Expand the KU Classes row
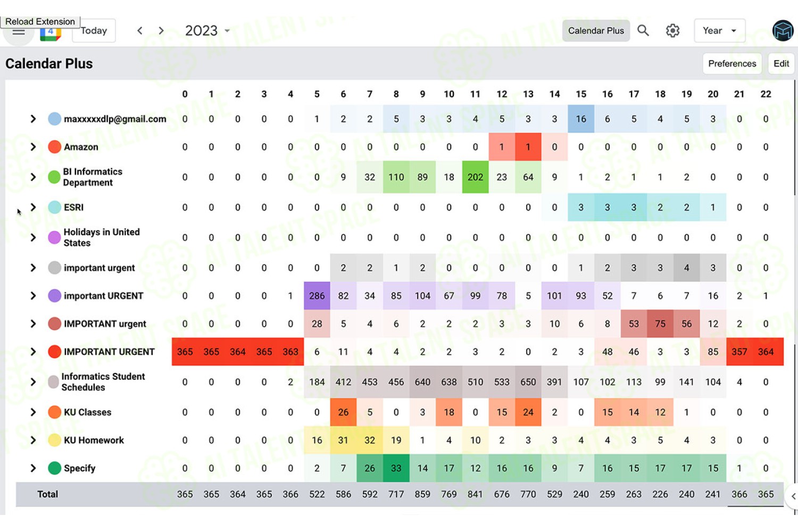 (33, 412)
